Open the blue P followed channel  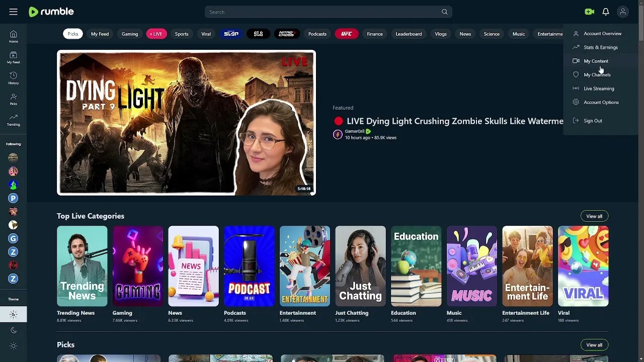coord(13,198)
